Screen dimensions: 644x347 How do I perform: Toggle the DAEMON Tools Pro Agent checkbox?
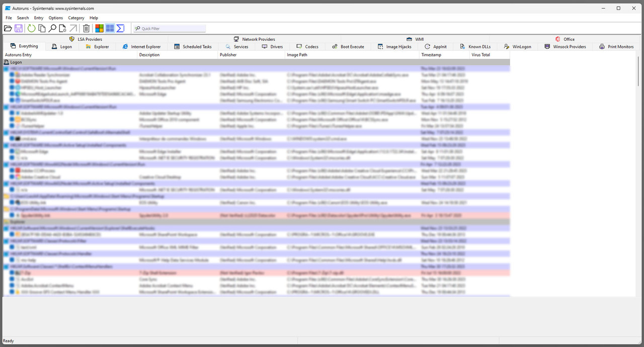[x=13, y=81]
